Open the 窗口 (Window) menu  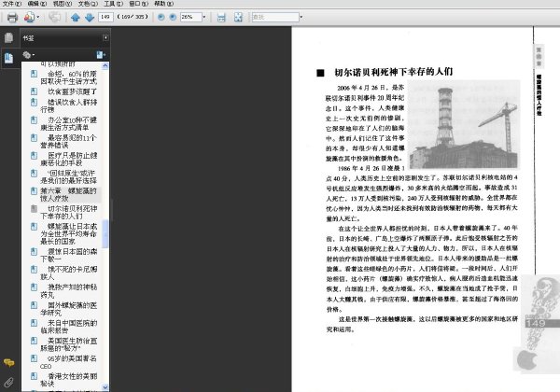pyautogui.click(x=139, y=4)
